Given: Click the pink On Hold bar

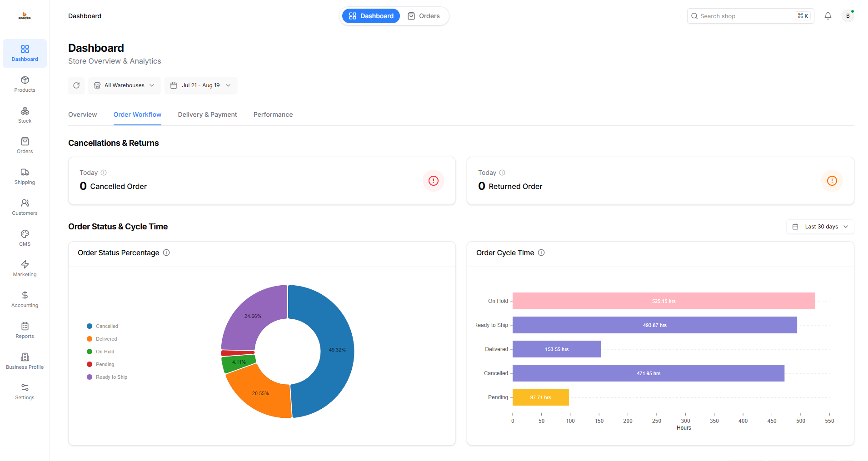Looking at the screenshot, I should [663, 301].
